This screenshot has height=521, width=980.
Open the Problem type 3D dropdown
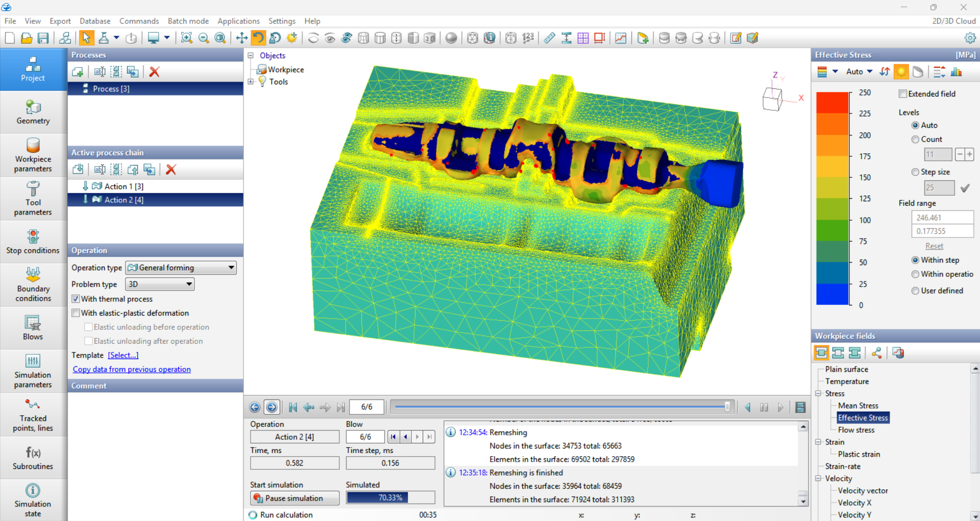160,284
